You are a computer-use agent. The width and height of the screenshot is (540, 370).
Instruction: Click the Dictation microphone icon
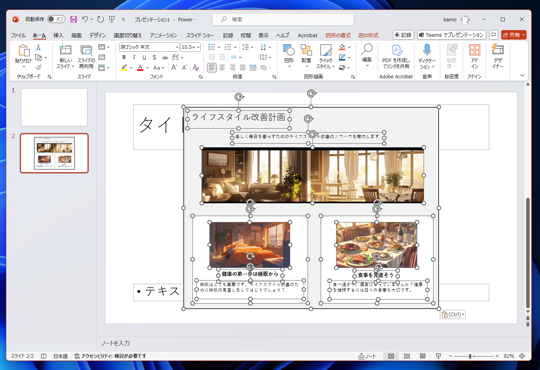tap(427, 50)
